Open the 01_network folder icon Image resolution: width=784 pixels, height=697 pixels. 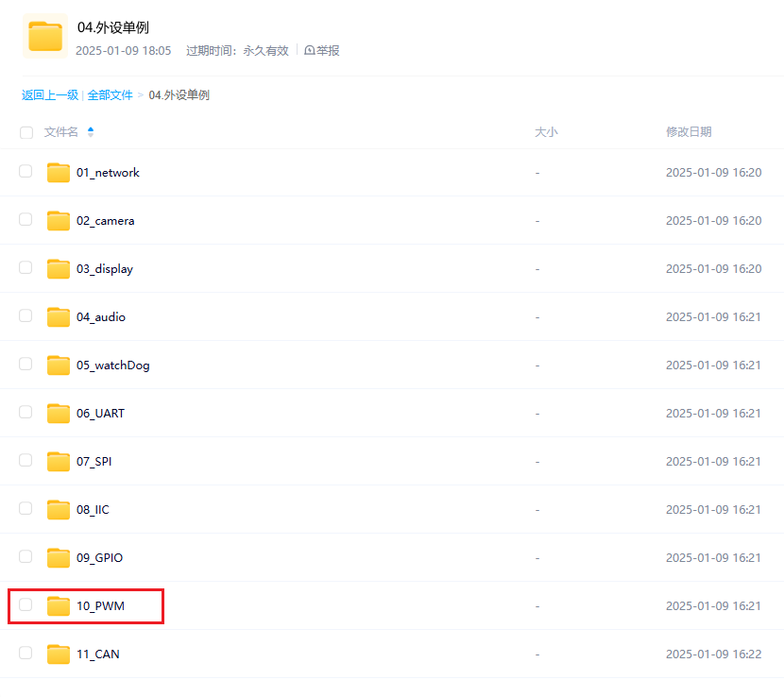click(x=58, y=172)
